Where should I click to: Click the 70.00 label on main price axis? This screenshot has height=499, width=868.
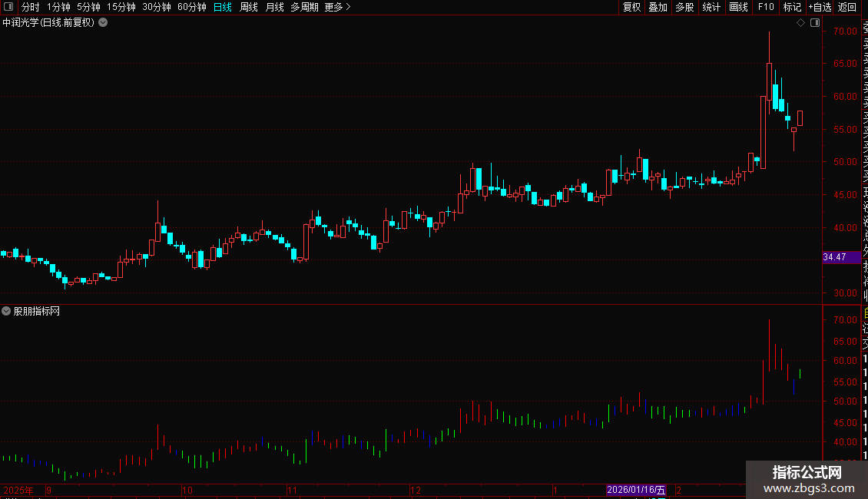845,31
